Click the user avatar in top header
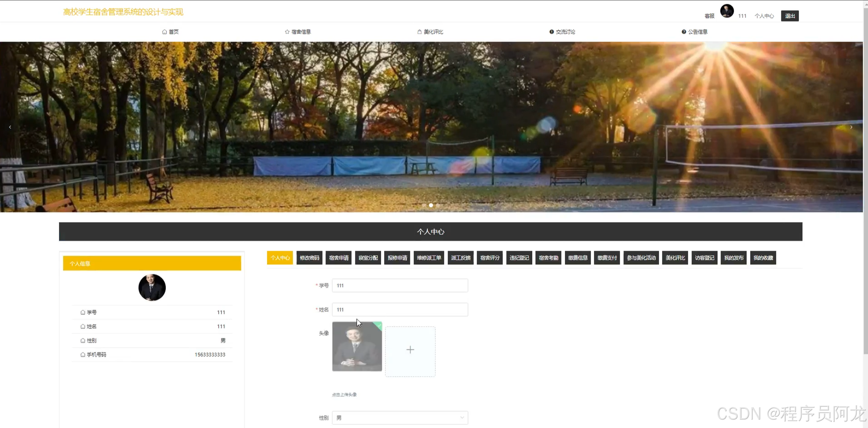 (x=727, y=11)
